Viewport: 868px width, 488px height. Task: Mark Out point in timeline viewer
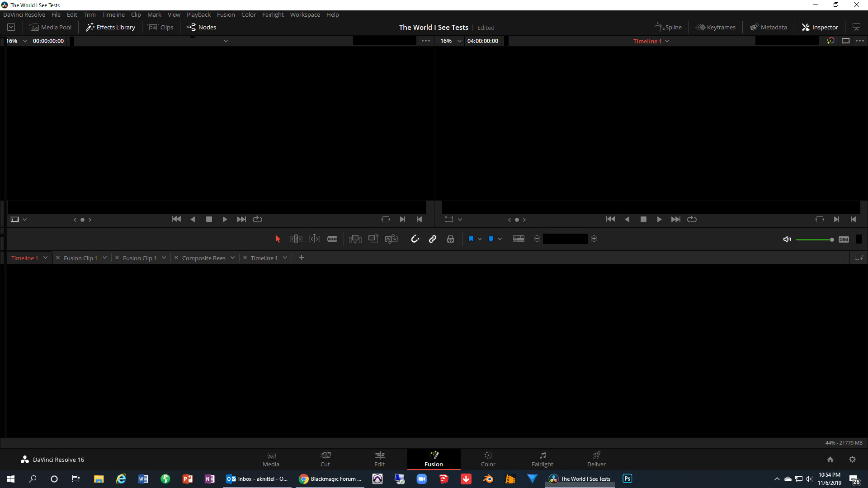coord(853,219)
